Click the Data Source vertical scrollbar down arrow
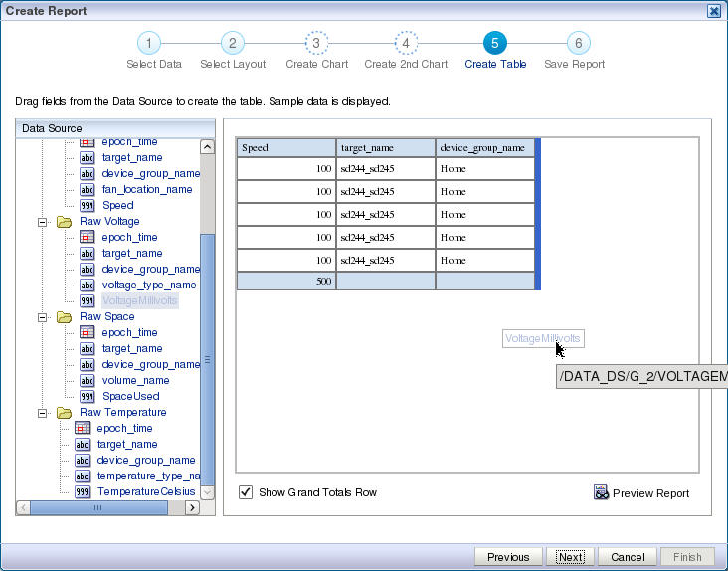The image size is (728, 571). pyautogui.click(x=207, y=492)
